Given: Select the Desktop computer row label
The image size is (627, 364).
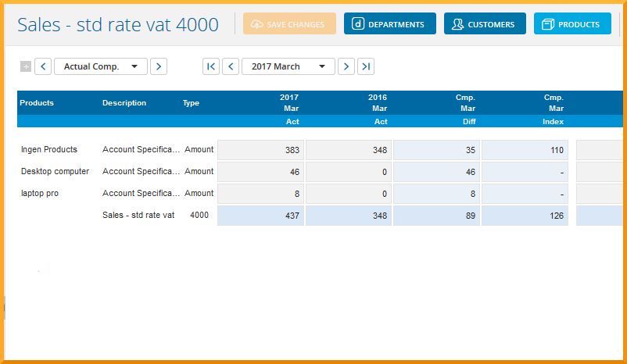Looking at the screenshot, I should pyautogui.click(x=55, y=172).
